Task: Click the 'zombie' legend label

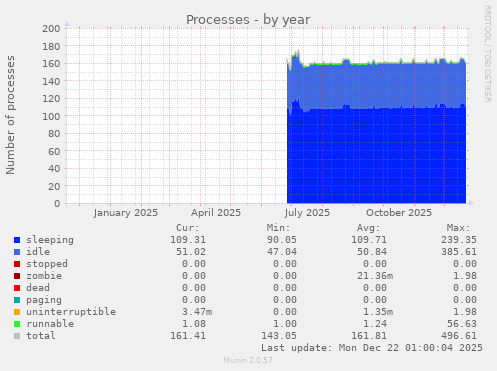Action: click(44, 276)
